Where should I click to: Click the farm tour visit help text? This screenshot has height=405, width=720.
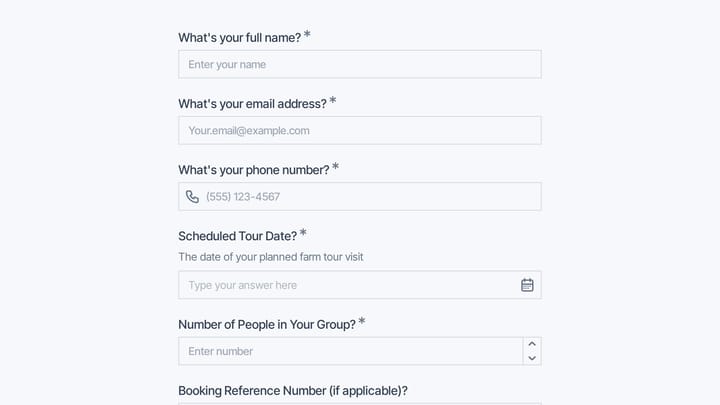tap(271, 257)
